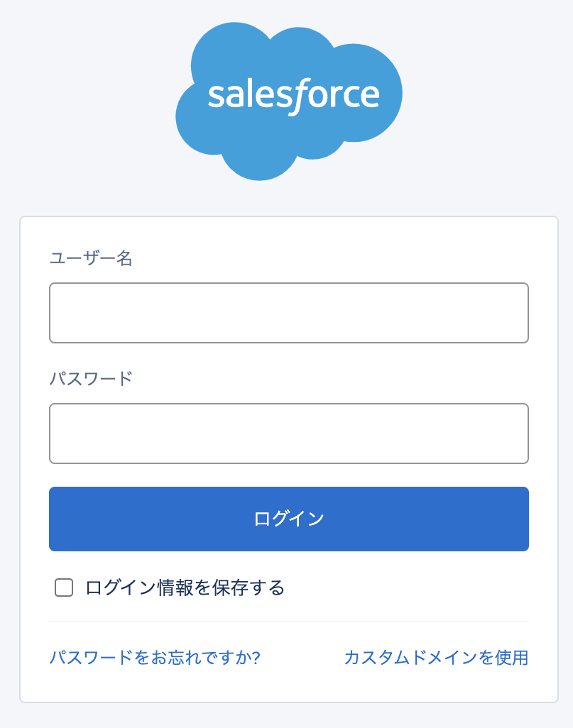Screen dimensions: 573x728
Task: Activate the empty field below パスワード
Action: (288, 434)
